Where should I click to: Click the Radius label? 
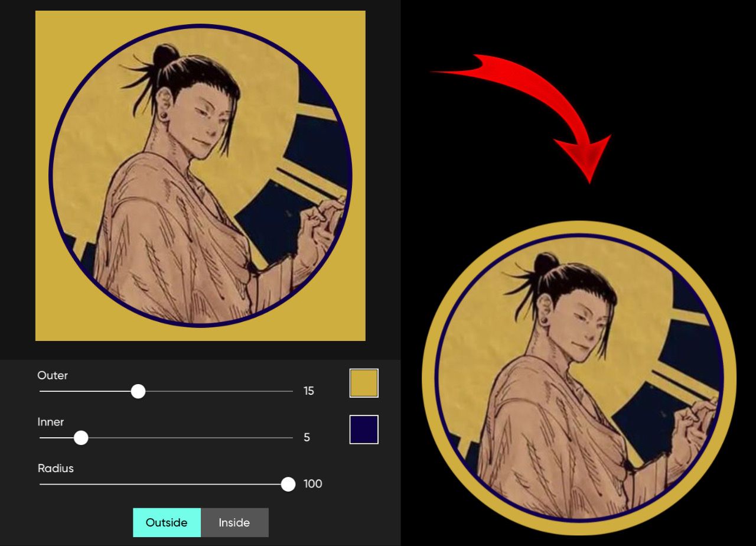[56, 468]
